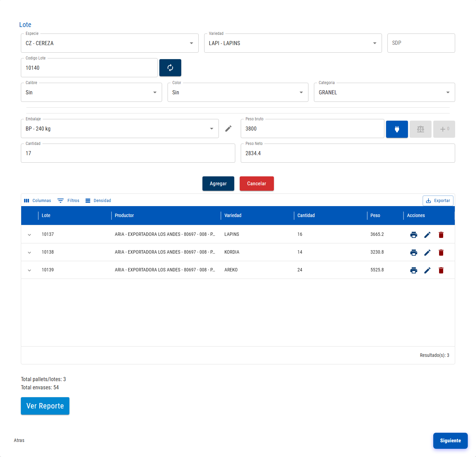Edit lot 10139 with pencil icon

427,270
